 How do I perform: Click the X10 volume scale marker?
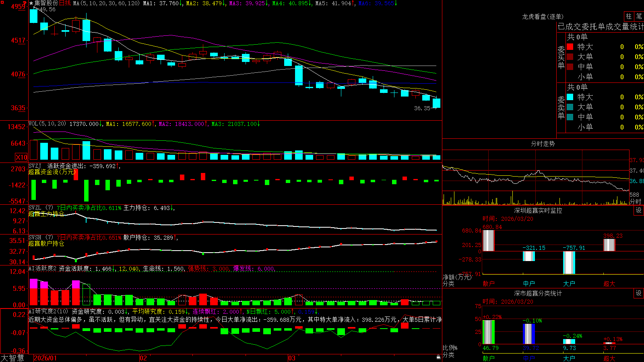pos(21,157)
